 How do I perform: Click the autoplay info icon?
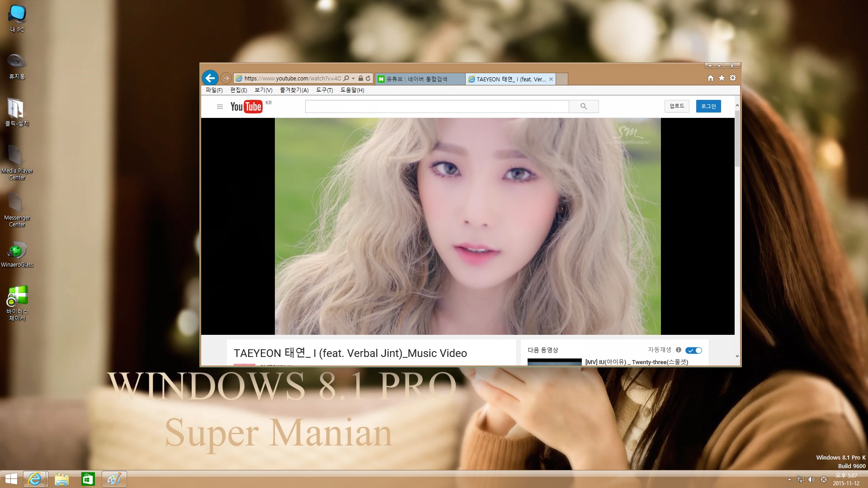[x=678, y=350]
